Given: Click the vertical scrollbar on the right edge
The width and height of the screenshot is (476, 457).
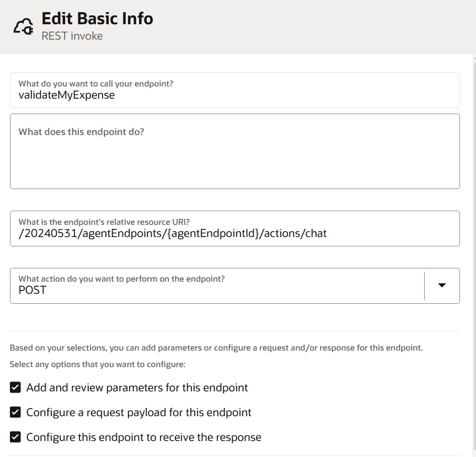Looking at the screenshot, I should (x=474, y=255).
